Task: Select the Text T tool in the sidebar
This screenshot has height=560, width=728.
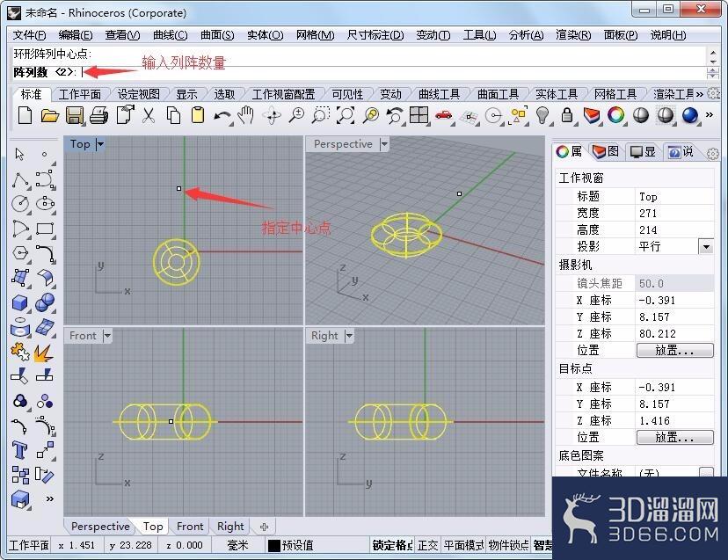Action: (x=19, y=450)
